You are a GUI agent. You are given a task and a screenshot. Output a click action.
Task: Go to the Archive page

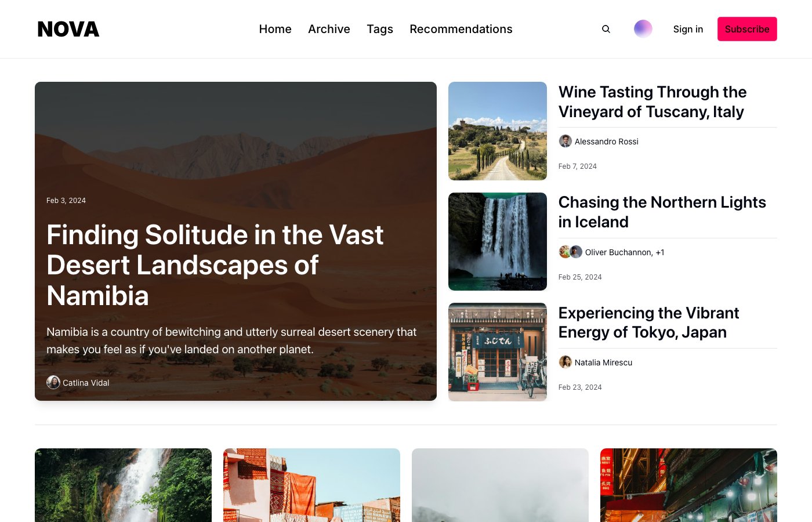[x=329, y=29]
